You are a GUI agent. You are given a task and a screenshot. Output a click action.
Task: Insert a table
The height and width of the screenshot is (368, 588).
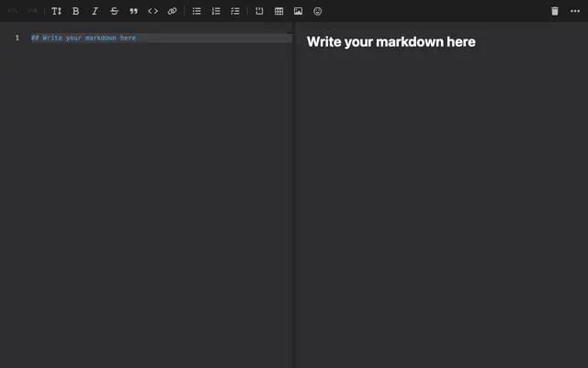pos(278,11)
